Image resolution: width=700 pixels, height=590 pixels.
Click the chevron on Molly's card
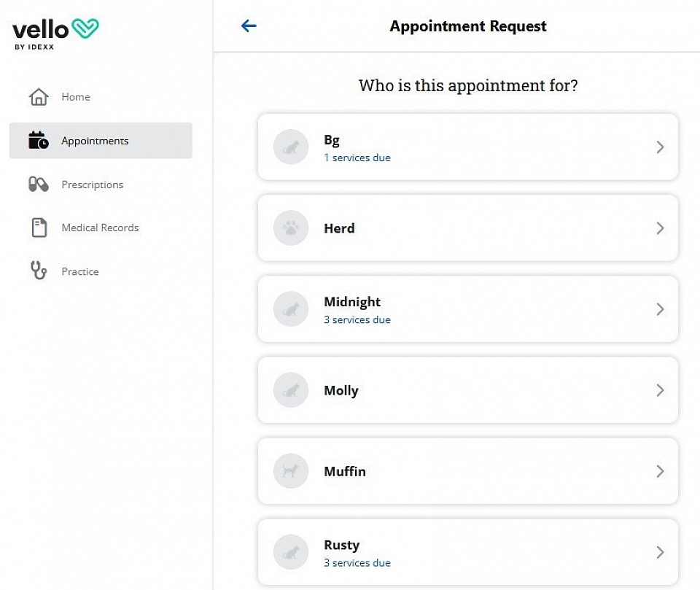click(660, 390)
